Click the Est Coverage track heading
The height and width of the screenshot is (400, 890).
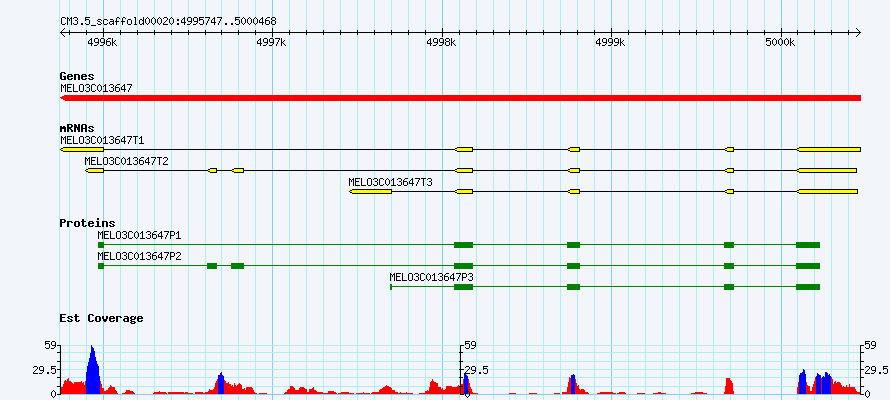pos(102,318)
